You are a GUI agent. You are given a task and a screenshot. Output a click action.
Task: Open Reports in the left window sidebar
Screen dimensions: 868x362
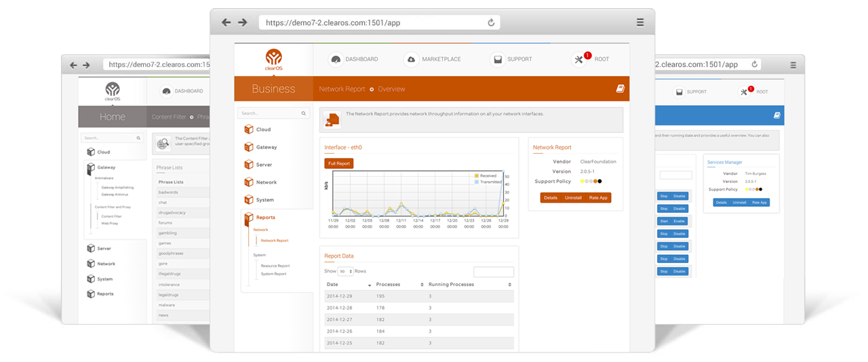(100, 294)
